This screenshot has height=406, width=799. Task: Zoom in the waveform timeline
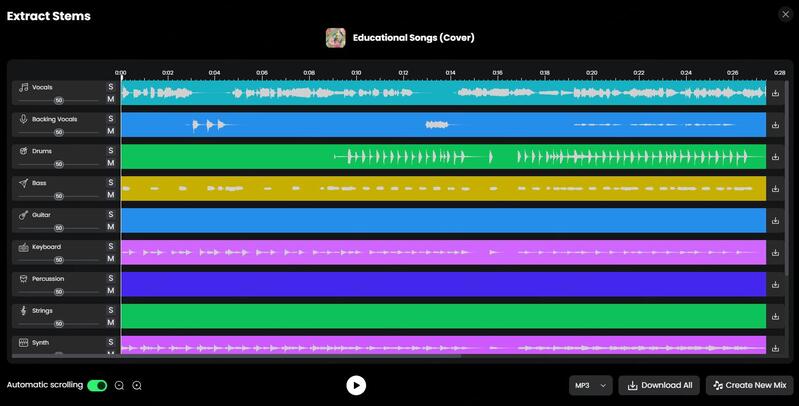(137, 385)
